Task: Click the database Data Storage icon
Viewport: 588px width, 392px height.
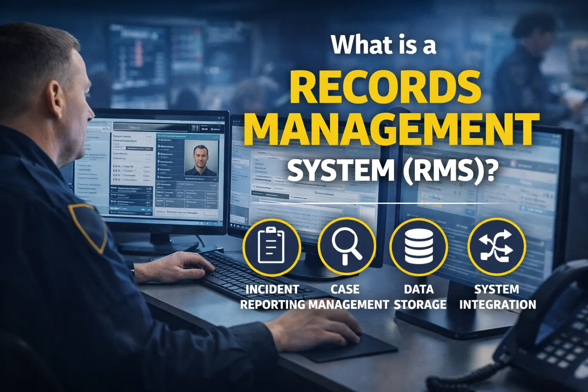Action: click(419, 247)
